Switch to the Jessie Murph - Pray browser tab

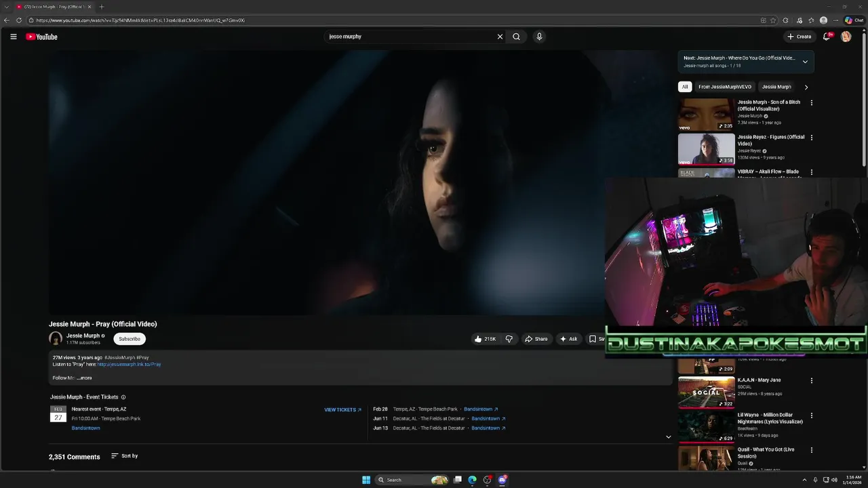pyautogui.click(x=53, y=7)
